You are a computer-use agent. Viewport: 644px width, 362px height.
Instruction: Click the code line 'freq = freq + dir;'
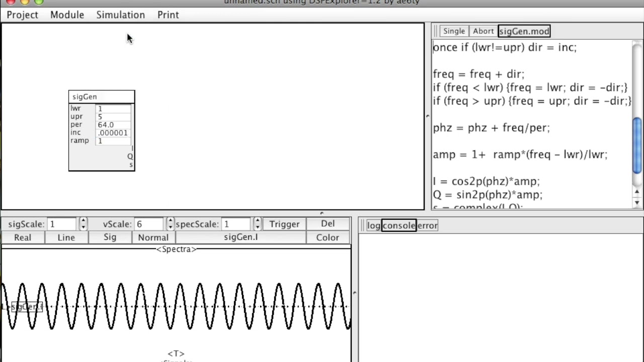tap(478, 74)
